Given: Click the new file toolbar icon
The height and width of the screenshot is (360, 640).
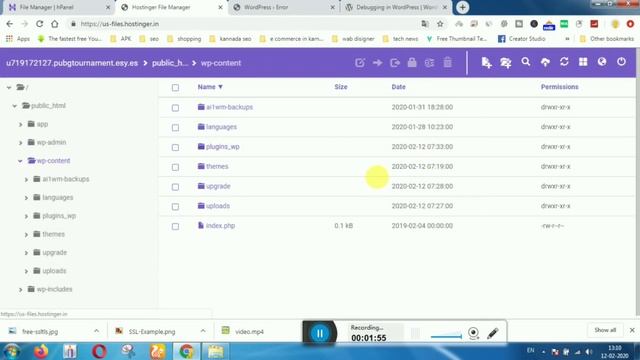Looking at the screenshot, I should point(486,62).
